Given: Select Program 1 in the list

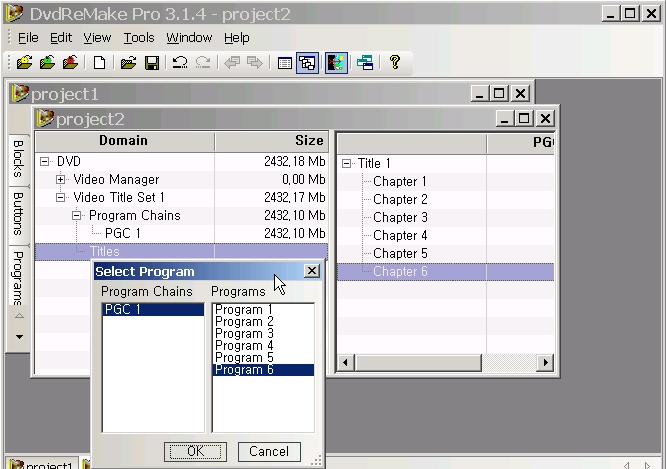Looking at the screenshot, I should coord(263,309).
